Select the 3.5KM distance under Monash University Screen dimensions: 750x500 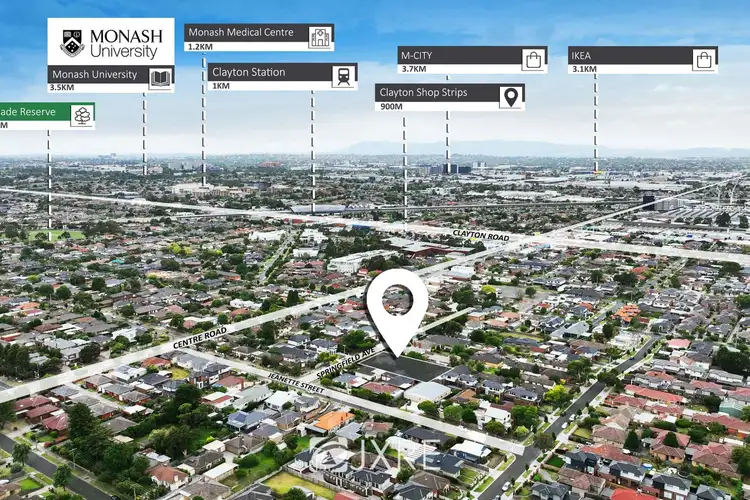(62, 88)
